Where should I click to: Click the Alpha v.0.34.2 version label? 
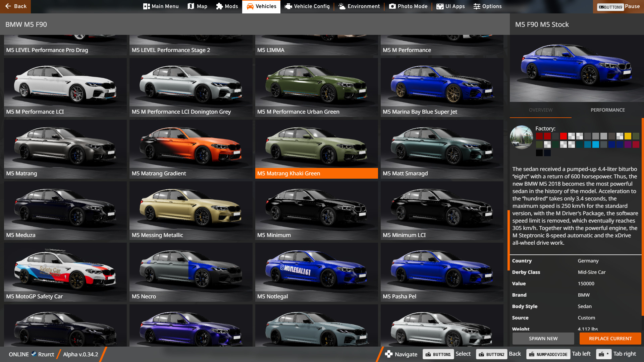pyautogui.click(x=80, y=354)
